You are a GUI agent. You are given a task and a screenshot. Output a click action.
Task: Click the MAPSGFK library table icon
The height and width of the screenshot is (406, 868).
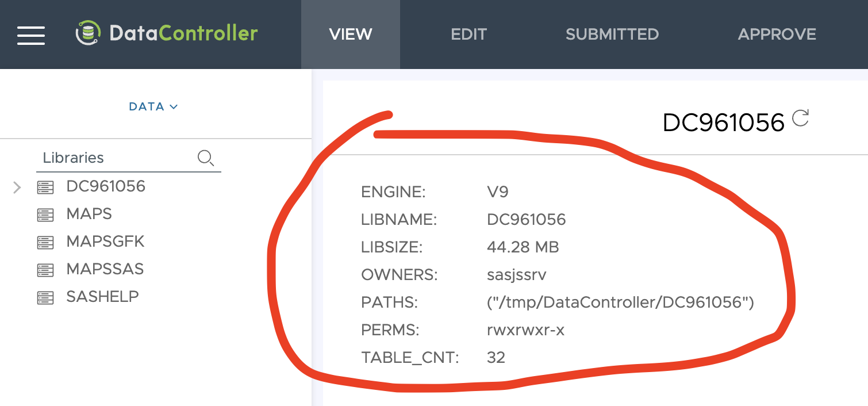coord(45,242)
